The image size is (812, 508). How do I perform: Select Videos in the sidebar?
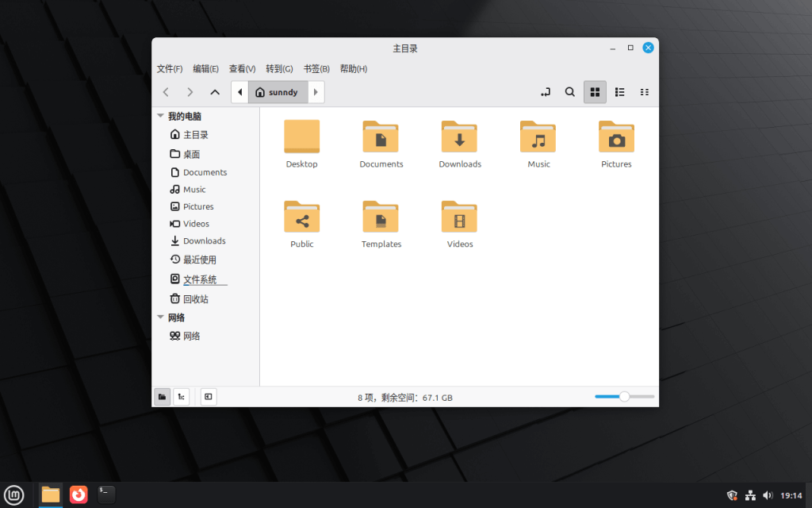point(190,223)
